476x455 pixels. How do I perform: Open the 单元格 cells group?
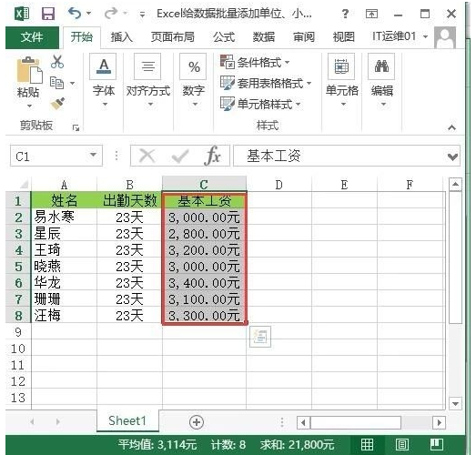342,80
